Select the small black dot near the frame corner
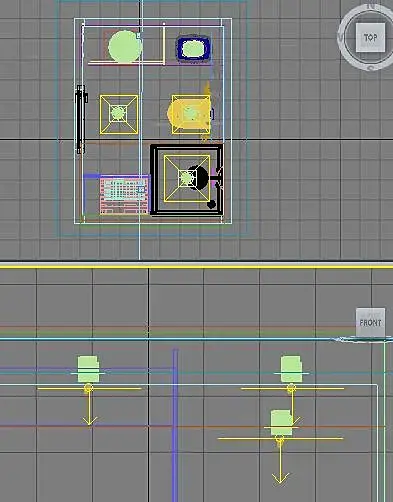Screen dimensions: 393x502 point(211,204)
